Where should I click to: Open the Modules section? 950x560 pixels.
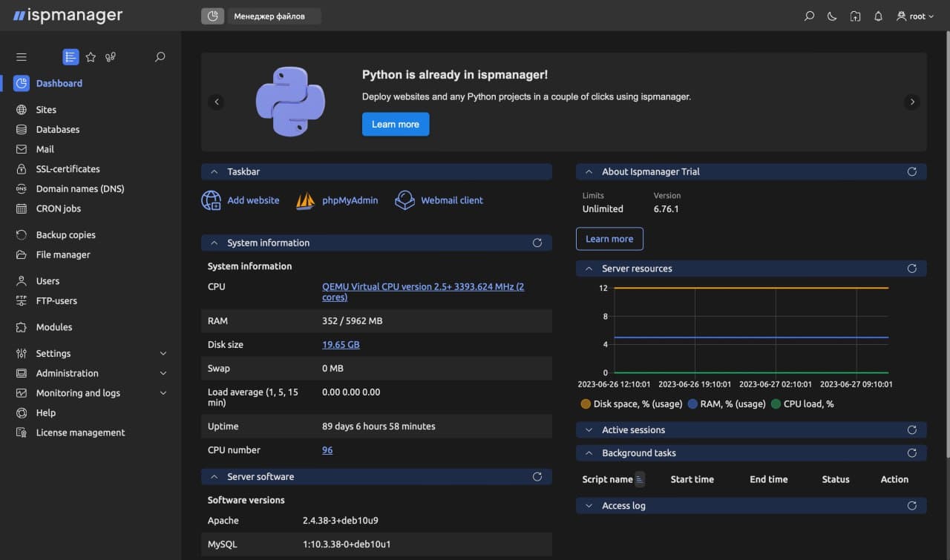pos(54,327)
